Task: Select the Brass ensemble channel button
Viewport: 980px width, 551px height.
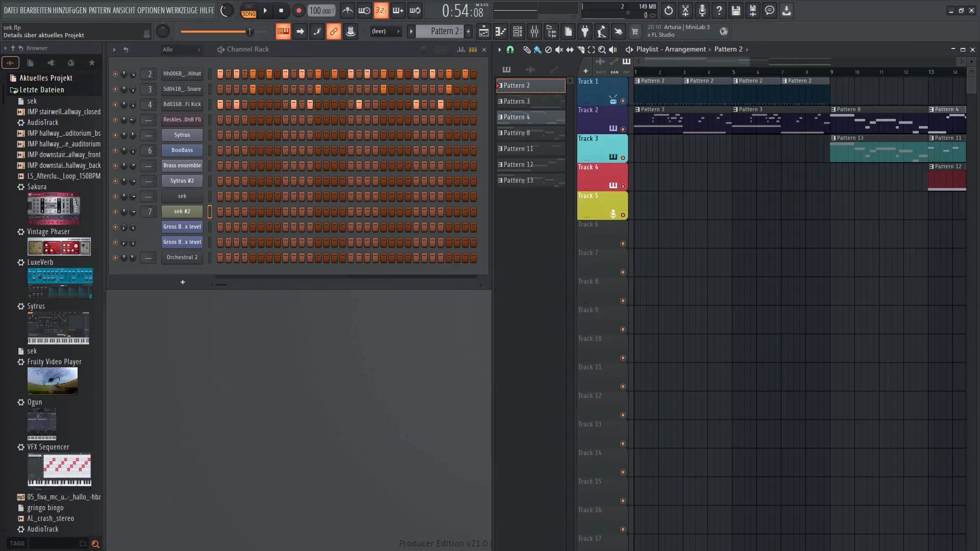Action: [x=182, y=166]
